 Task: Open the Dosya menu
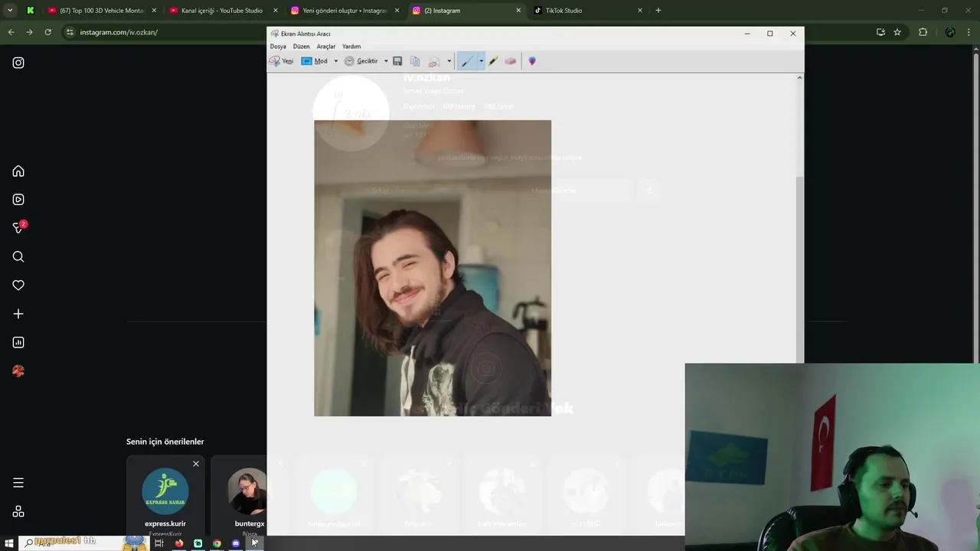click(x=278, y=47)
